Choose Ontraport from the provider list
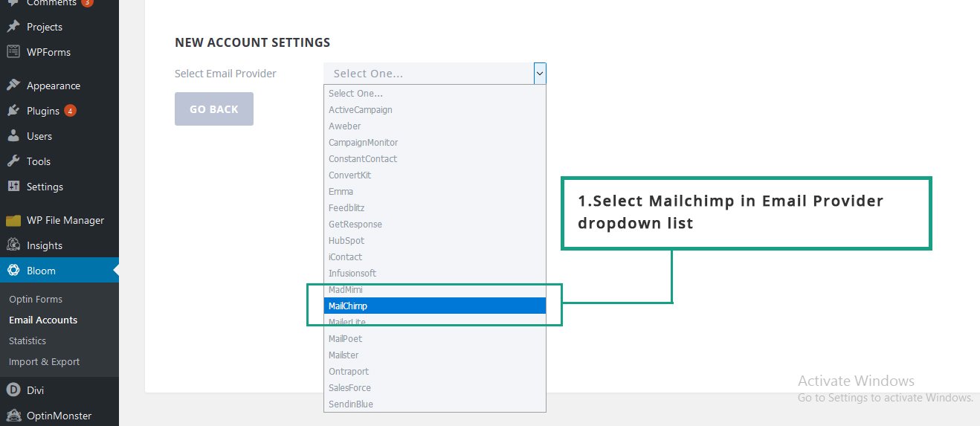Screen dimensions: 980x426 coord(435,371)
